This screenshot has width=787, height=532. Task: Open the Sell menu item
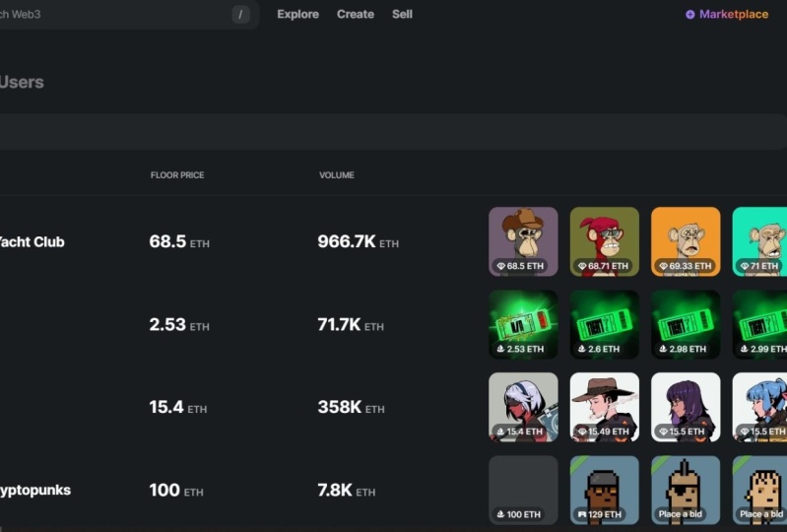coord(402,14)
